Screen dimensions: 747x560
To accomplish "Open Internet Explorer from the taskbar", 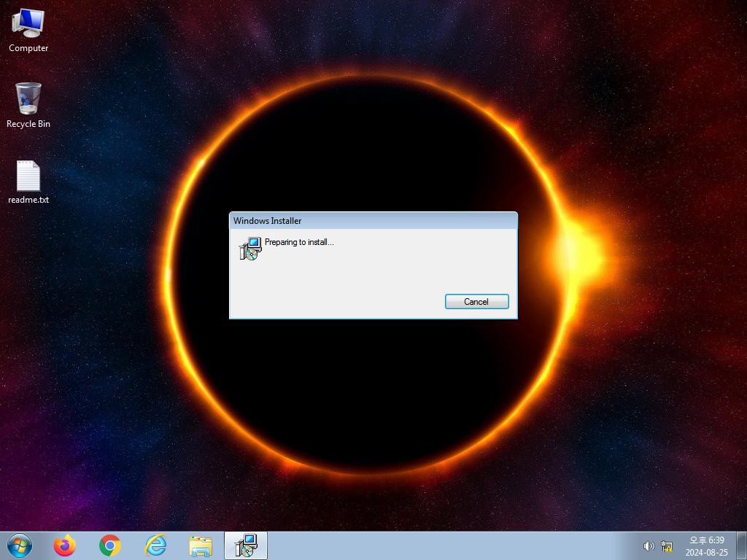I will click(156, 545).
